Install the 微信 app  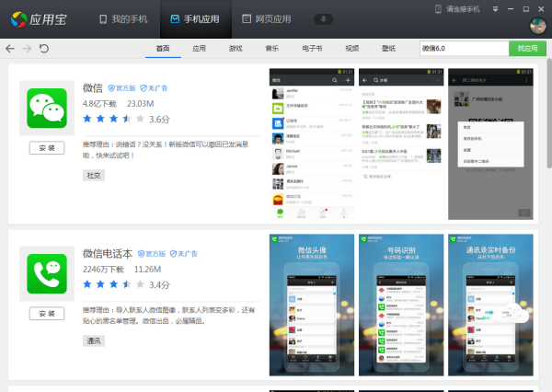(x=47, y=148)
